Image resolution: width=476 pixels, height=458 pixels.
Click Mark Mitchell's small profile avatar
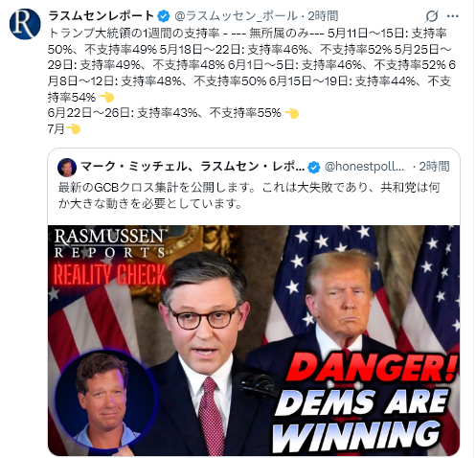[67, 167]
